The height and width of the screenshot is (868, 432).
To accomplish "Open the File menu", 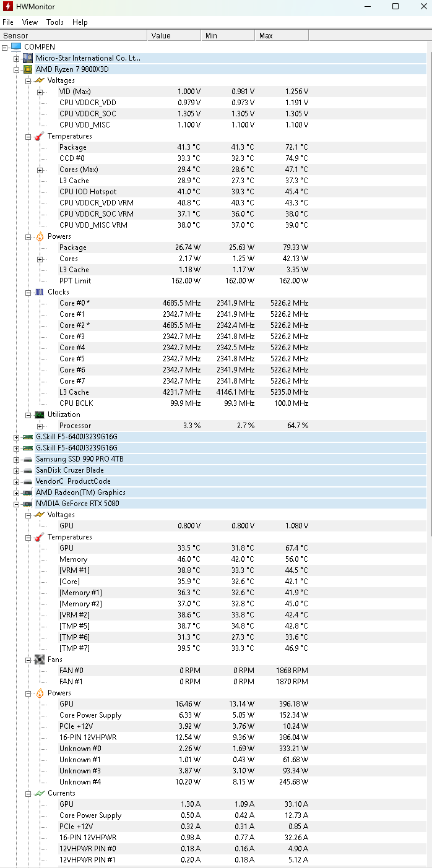I will pyautogui.click(x=8, y=22).
